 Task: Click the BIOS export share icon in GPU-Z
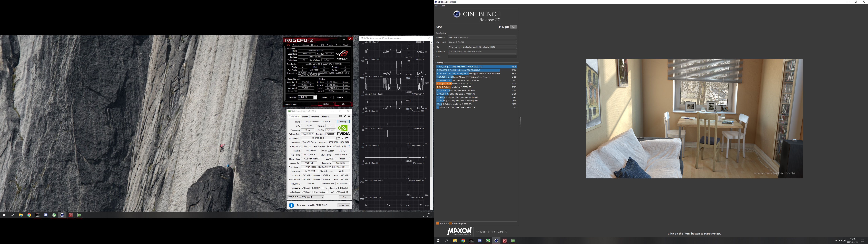pyautogui.click(x=338, y=138)
